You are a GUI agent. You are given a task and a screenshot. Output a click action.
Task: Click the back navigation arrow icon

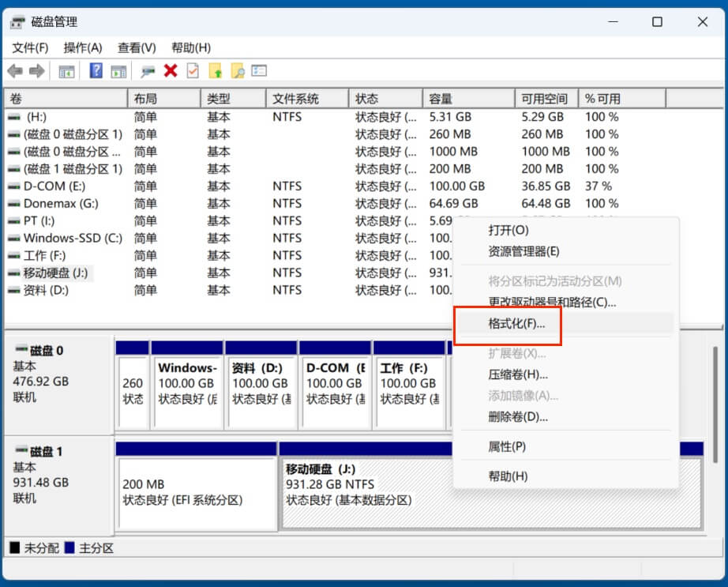pos(17,70)
